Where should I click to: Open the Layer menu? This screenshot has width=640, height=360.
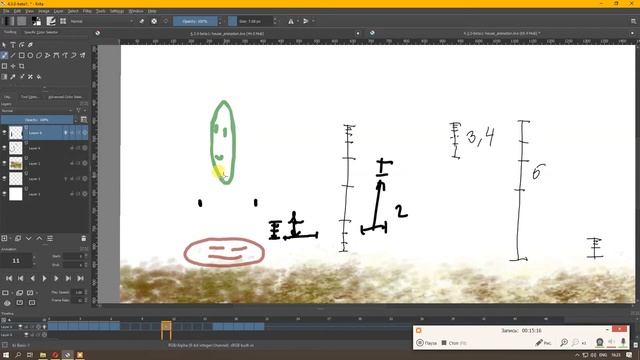[58, 11]
